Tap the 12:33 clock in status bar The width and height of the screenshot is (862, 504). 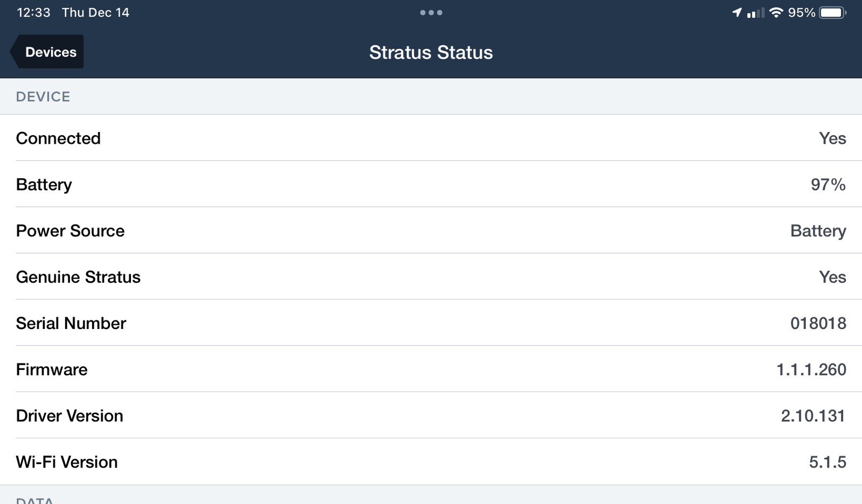tap(33, 12)
